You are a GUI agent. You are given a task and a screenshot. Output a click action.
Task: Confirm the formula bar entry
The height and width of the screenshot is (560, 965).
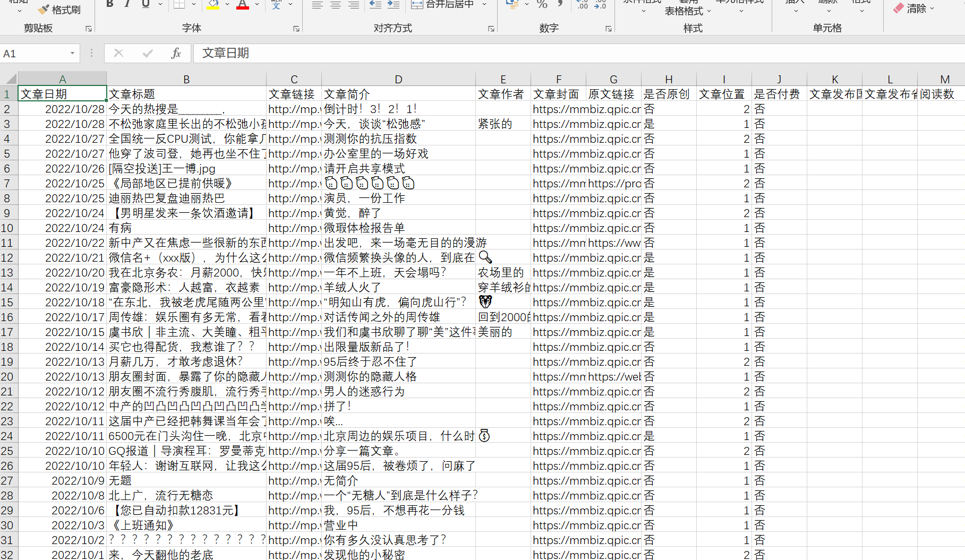[x=148, y=53]
